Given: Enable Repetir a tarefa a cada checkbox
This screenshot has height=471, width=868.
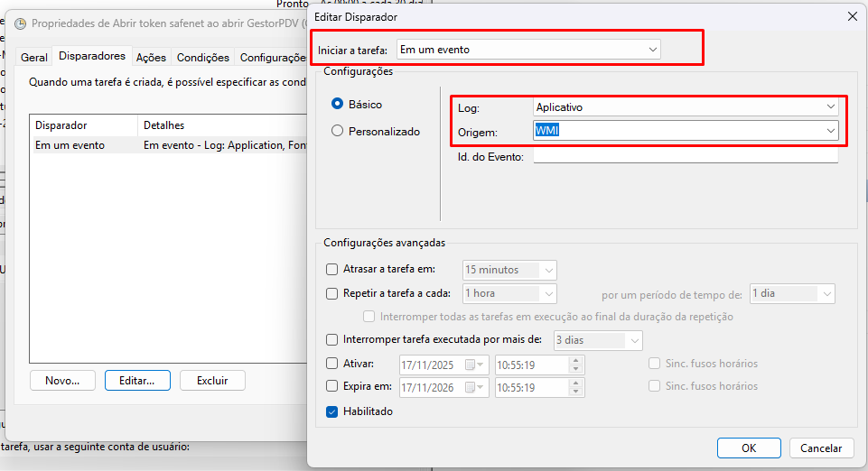Looking at the screenshot, I should (x=331, y=293).
